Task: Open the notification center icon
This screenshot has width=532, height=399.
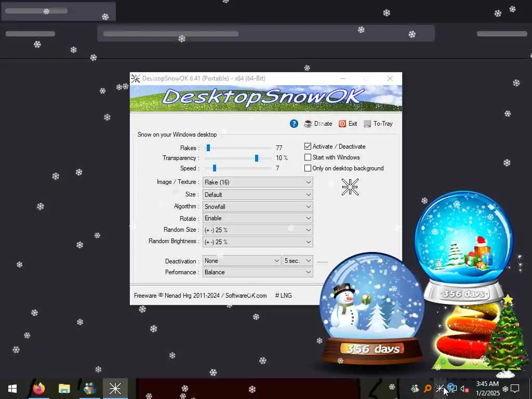Action: pos(515,389)
